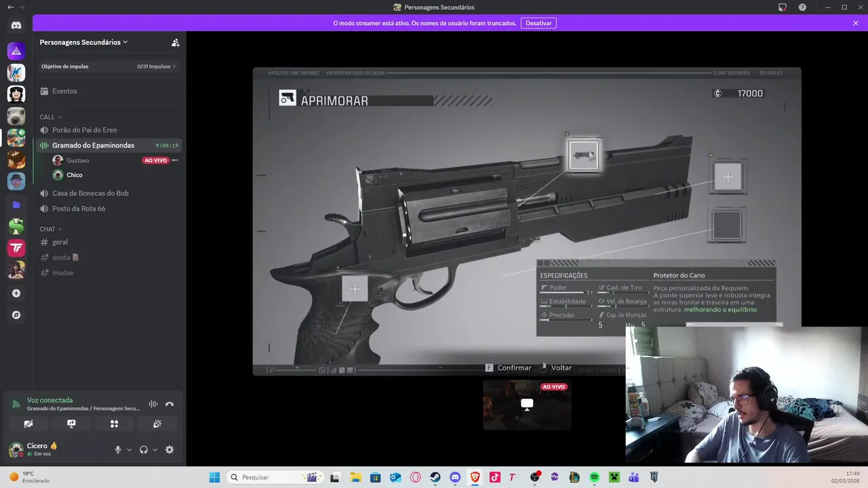Go back with the left arrow
Viewport: 868px width, 488px height.
coord(10,7)
